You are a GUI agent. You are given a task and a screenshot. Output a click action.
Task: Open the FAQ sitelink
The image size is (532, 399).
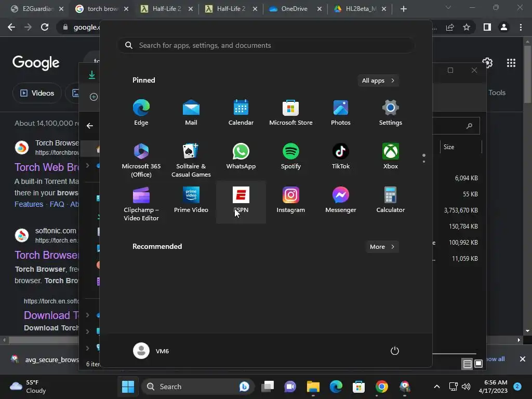point(57,204)
